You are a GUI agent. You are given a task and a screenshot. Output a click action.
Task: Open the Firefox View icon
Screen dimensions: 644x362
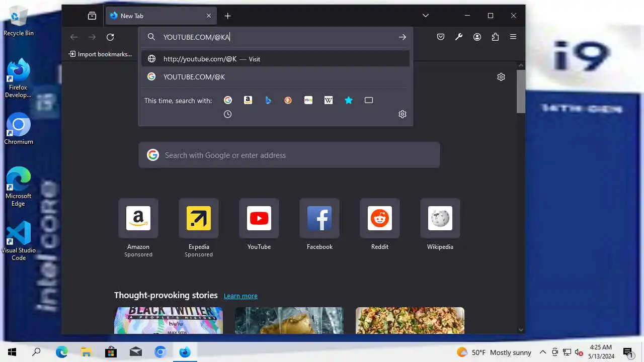tap(92, 16)
